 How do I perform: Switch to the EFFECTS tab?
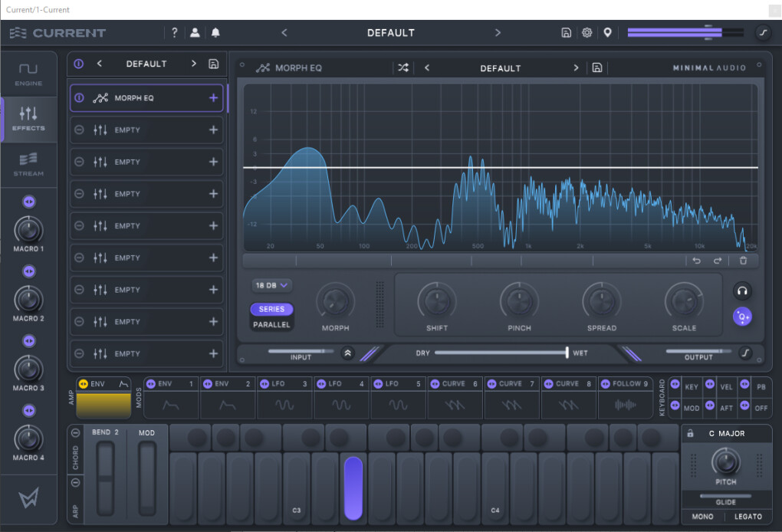pos(28,119)
